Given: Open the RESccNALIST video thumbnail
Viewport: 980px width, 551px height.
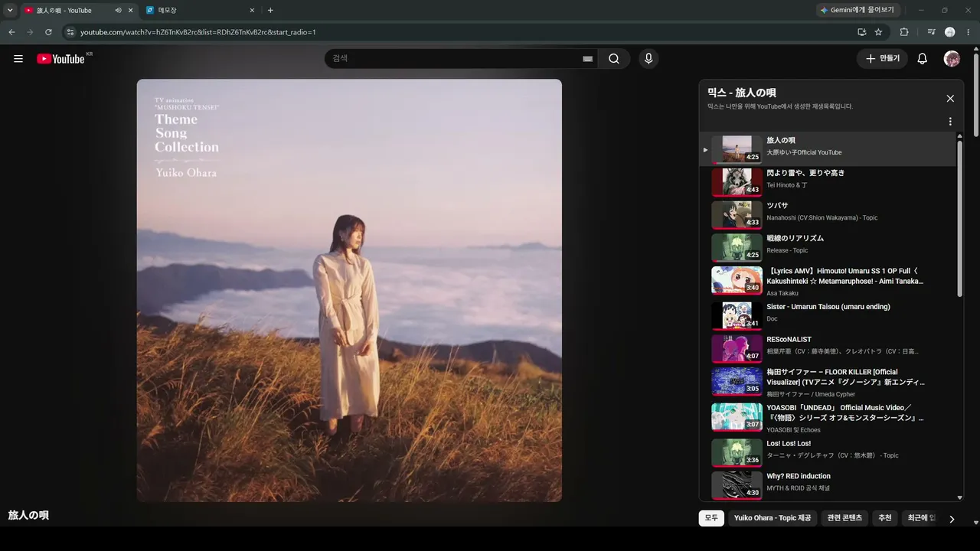Looking at the screenshot, I should 737,348.
